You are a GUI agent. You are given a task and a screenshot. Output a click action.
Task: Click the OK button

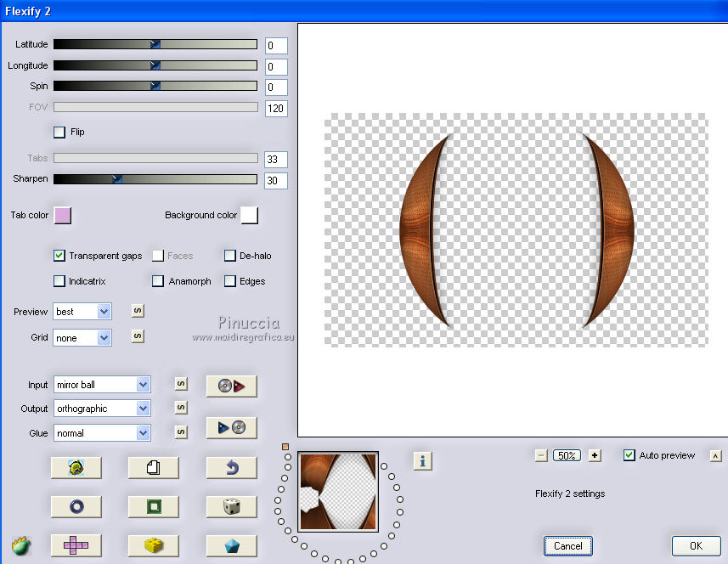pyautogui.click(x=696, y=546)
